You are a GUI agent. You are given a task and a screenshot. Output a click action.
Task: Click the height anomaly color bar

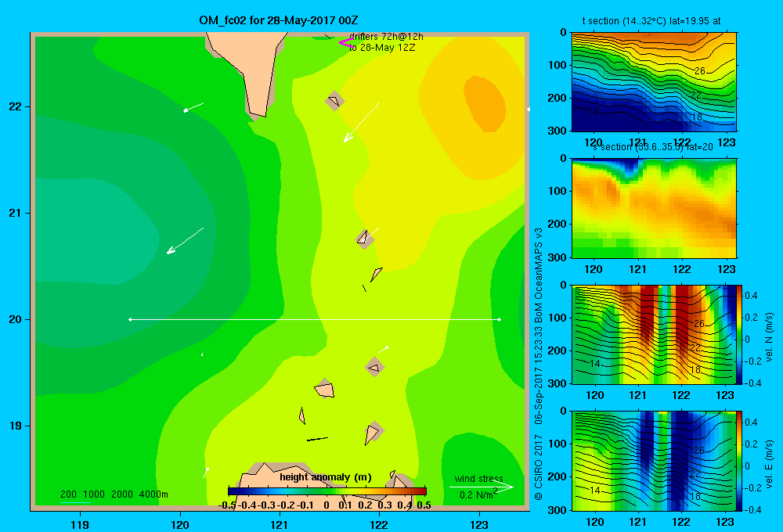pyautogui.click(x=327, y=491)
